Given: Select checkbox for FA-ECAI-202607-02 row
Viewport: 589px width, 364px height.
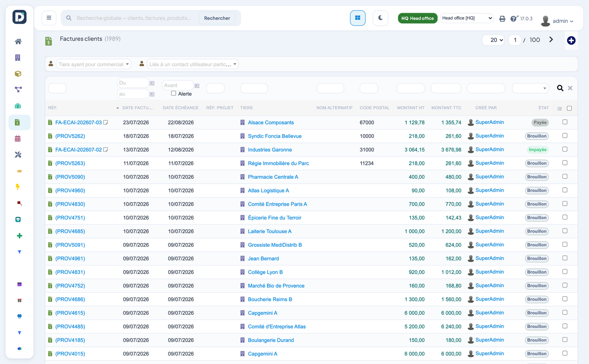Looking at the screenshot, I should pos(565,149).
